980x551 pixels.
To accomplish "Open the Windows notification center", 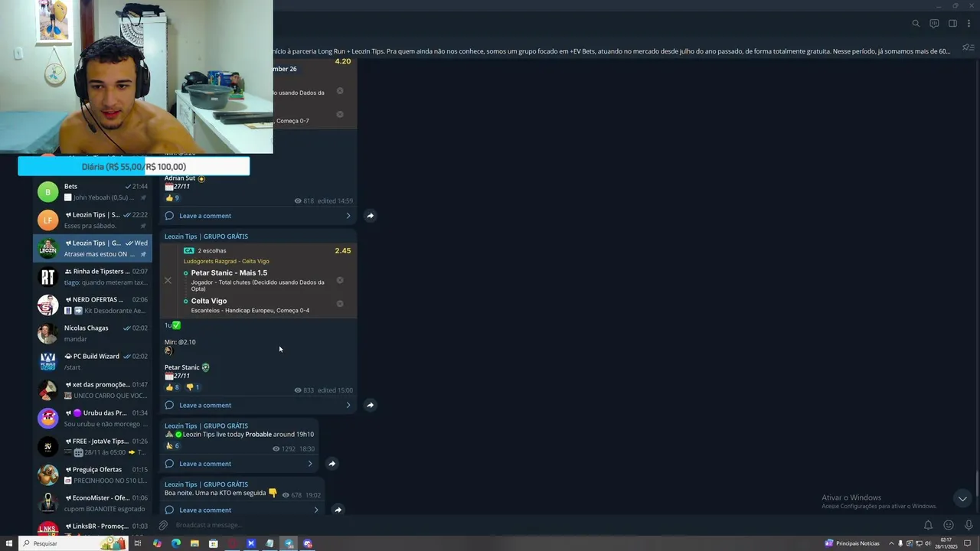I will [968, 543].
